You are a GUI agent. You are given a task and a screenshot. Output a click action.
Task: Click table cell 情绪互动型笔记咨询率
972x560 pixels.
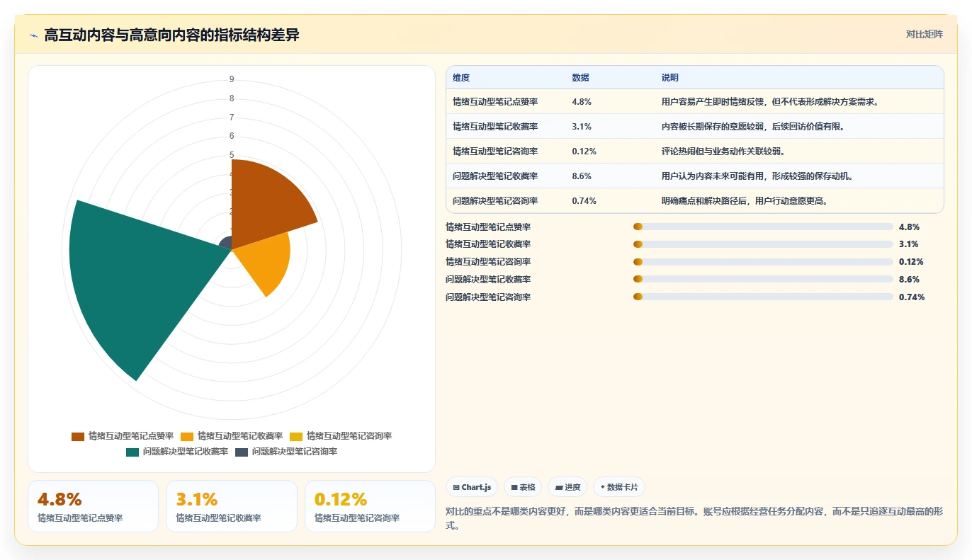[x=495, y=152]
